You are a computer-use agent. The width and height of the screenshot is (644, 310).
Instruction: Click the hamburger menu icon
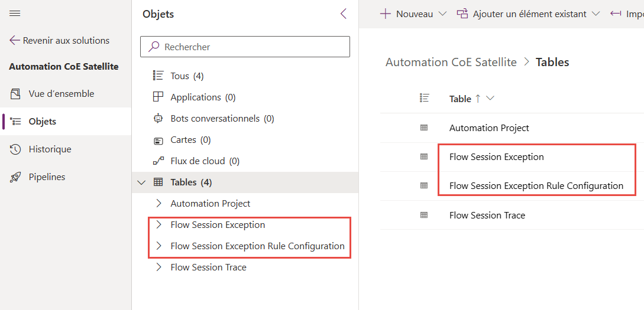point(15,14)
